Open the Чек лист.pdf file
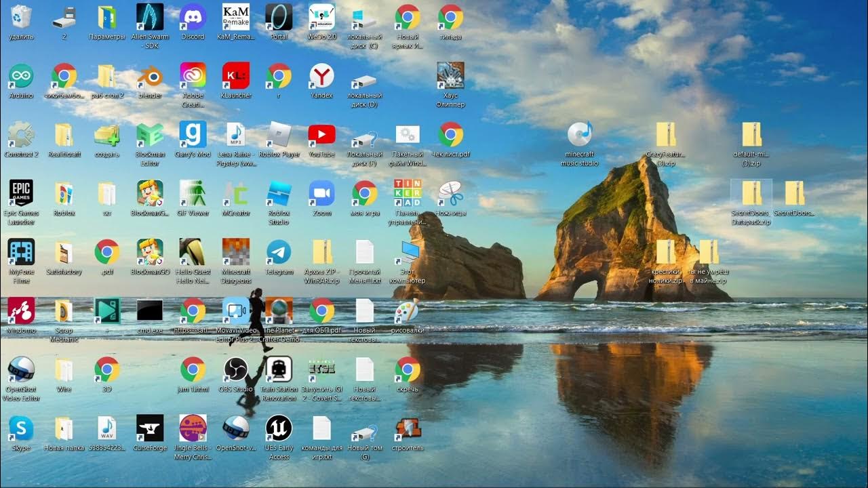Screen dimensions: 868x488 (450, 134)
